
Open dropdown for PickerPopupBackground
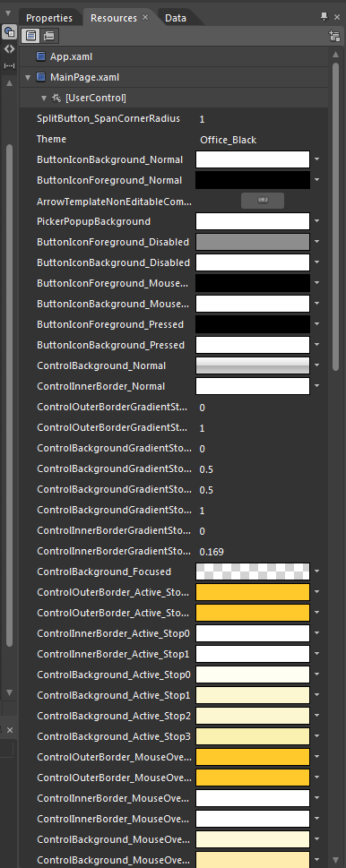point(316,221)
